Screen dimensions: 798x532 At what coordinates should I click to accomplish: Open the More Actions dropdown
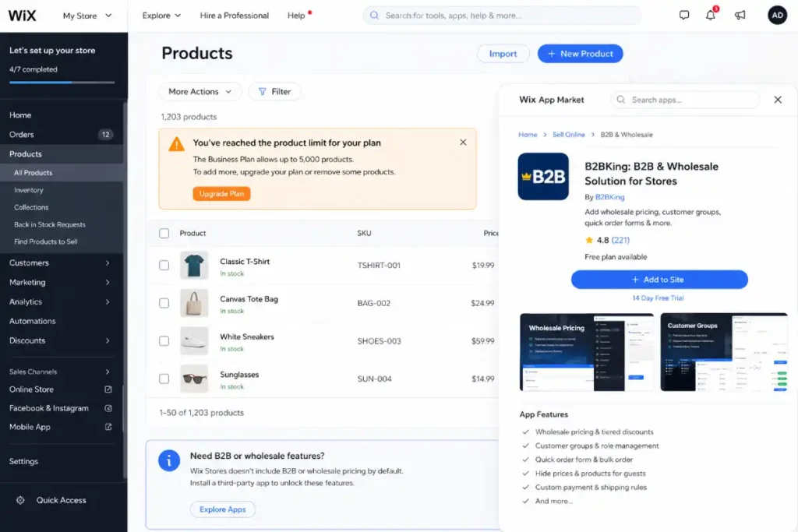point(200,92)
